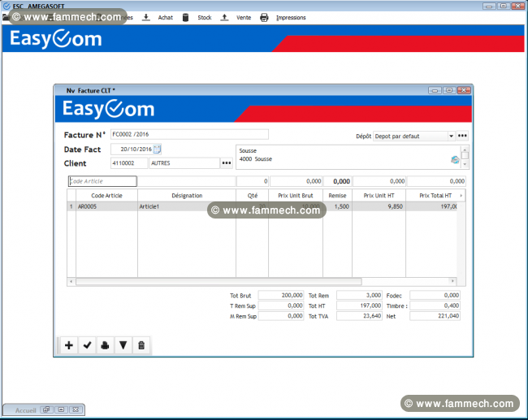Screen dimensions: 528x420
Task: Click the grid horizontal scrollbar
Action: (219, 281)
